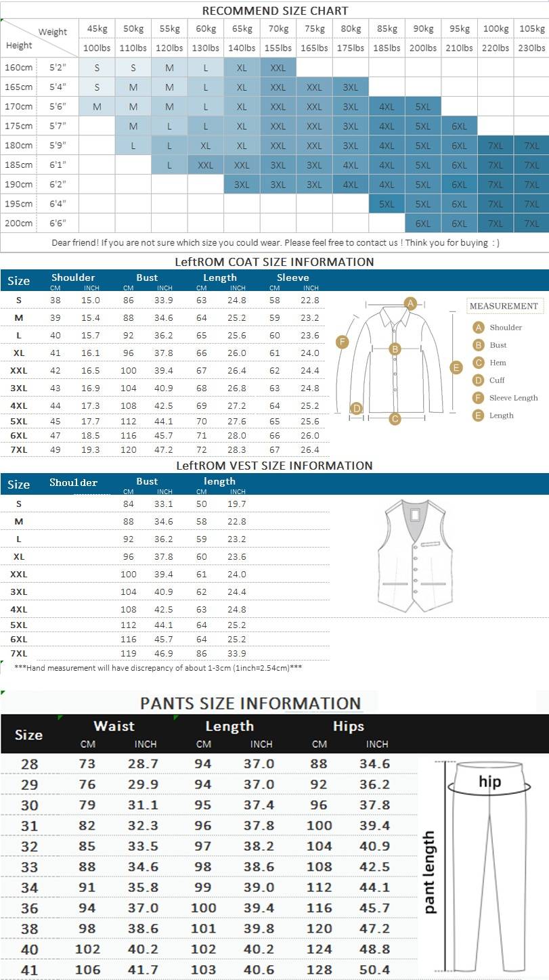Click the D circle beside Cuff in the legend
Viewport: 549px width, 980px height.
(479, 380)
